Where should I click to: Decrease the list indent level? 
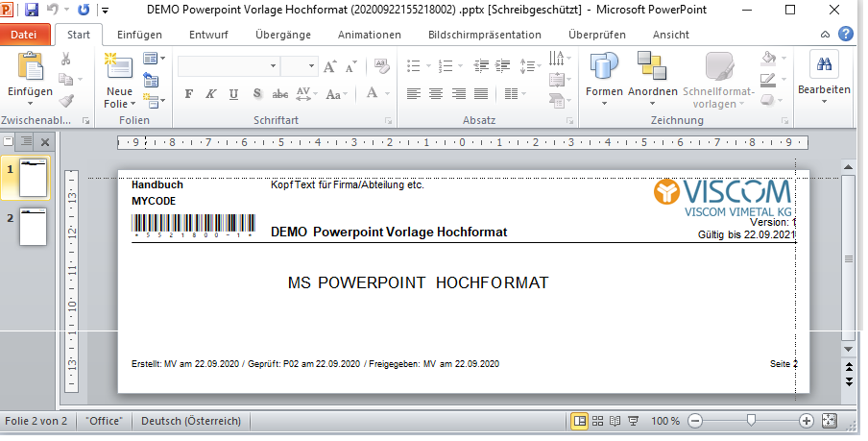click(481, 66)
